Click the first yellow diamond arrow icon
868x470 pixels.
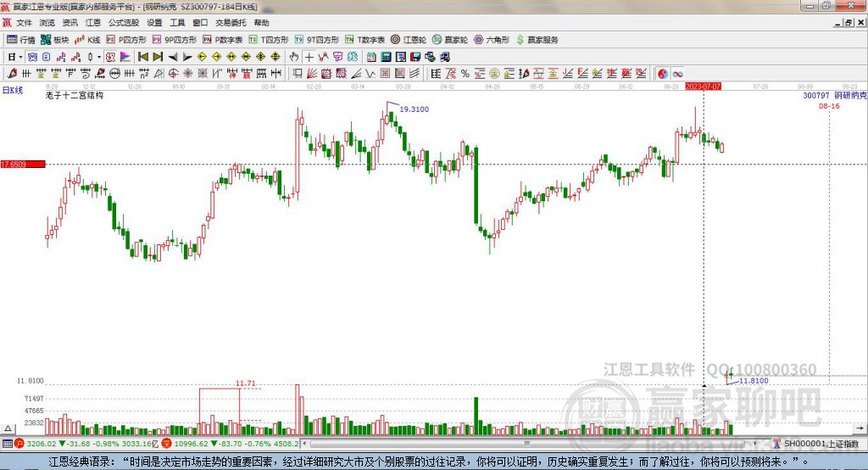202,57
